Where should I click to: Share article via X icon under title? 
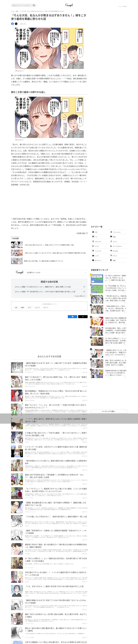[x=16, y=24]
